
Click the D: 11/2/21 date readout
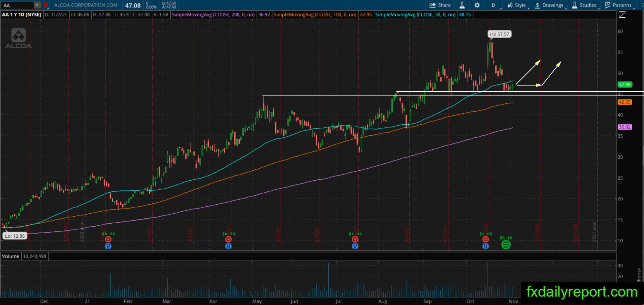pos(56,15)
